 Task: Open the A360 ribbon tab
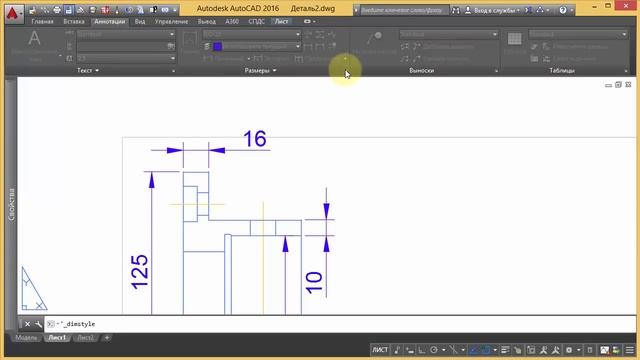(232, 22)
